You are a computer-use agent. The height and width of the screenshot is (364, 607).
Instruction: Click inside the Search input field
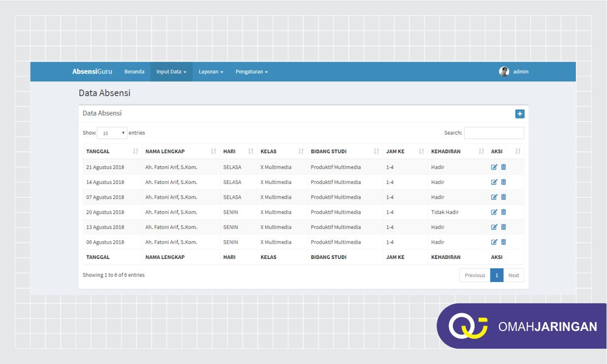[494, 133]
